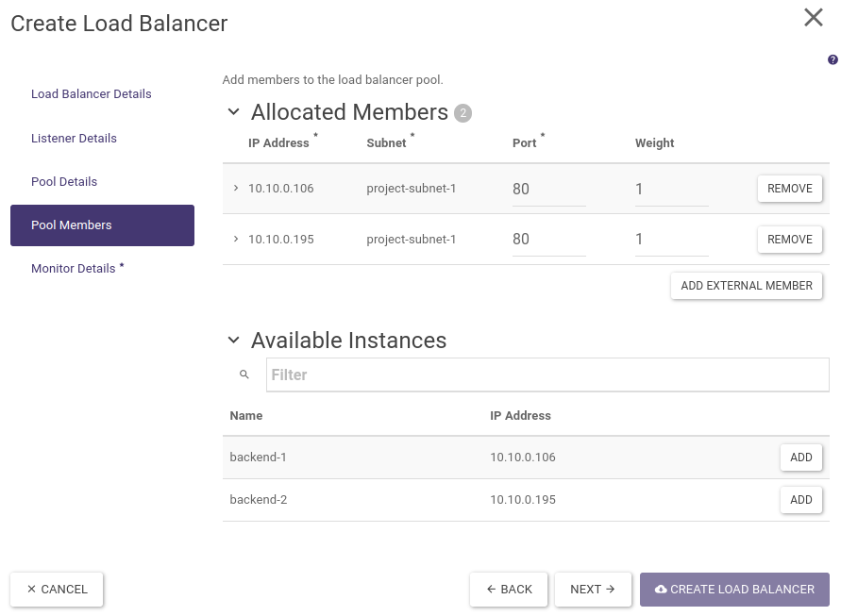Open the Load Balancer Details step

click(x=92, y=94)
